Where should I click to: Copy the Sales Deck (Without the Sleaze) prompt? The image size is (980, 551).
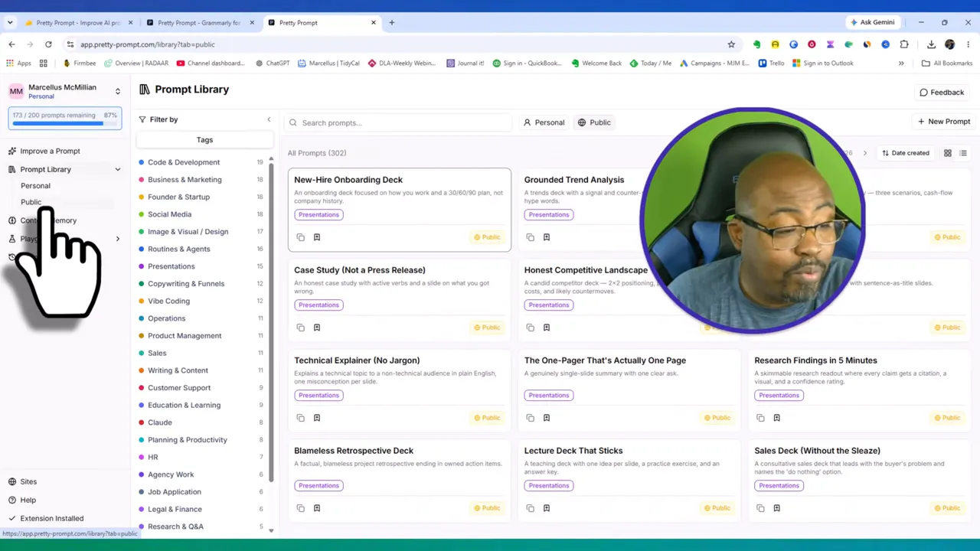[760, 508]
